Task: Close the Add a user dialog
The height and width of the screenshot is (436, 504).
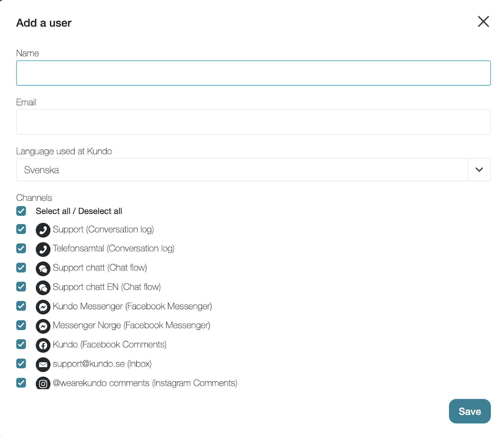Action: [x=483, y=22]
